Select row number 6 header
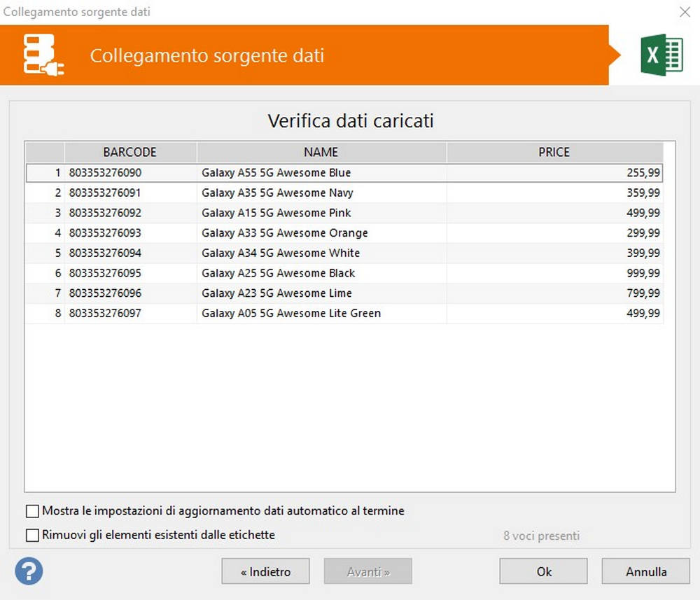 pyautogui.click(x=45, y=273)
